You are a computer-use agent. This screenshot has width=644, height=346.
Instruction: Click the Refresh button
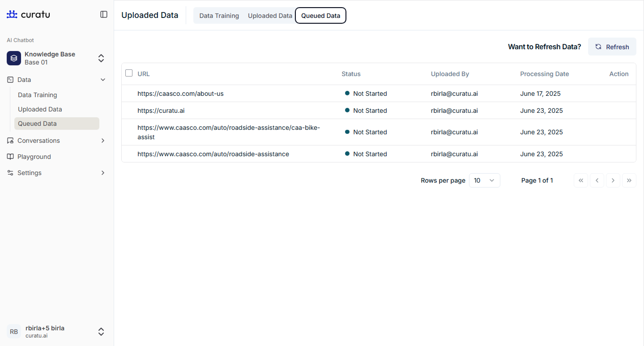pyautogui.click(x=612, y=47)
